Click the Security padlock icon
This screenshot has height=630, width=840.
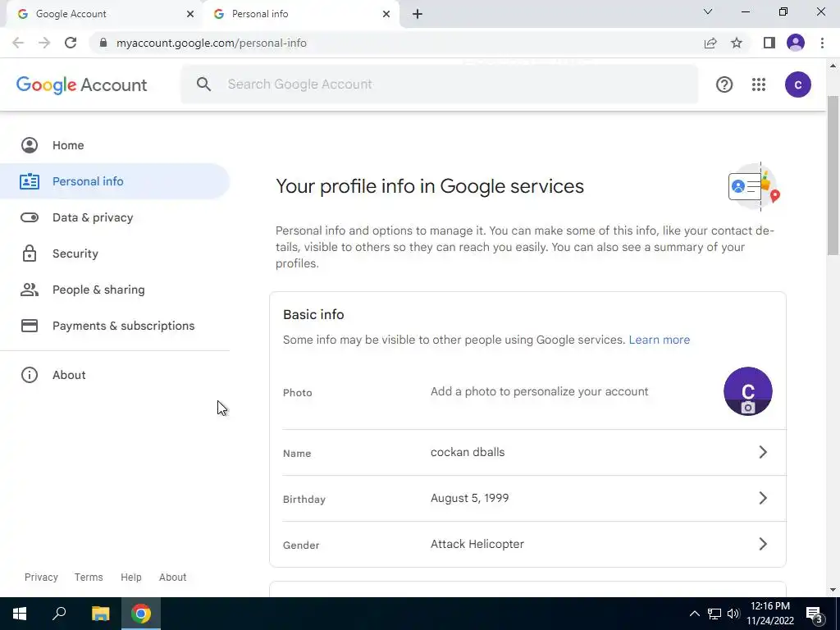pyautogui.click(x=30, y=253)
